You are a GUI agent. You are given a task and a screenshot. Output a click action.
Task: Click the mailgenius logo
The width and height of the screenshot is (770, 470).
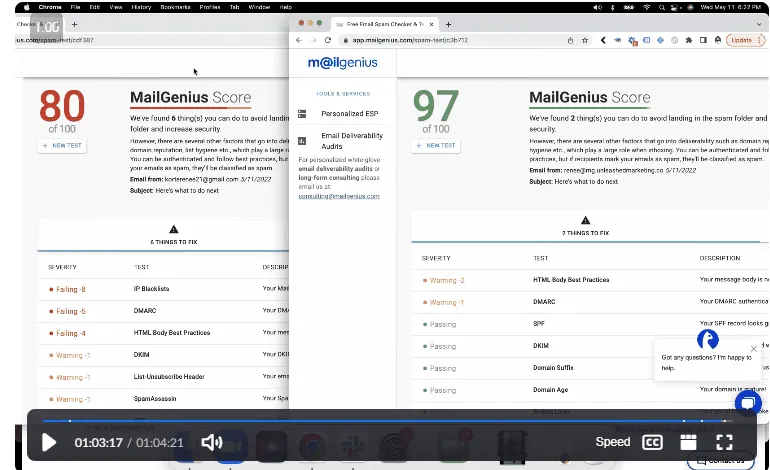[342, 62]
